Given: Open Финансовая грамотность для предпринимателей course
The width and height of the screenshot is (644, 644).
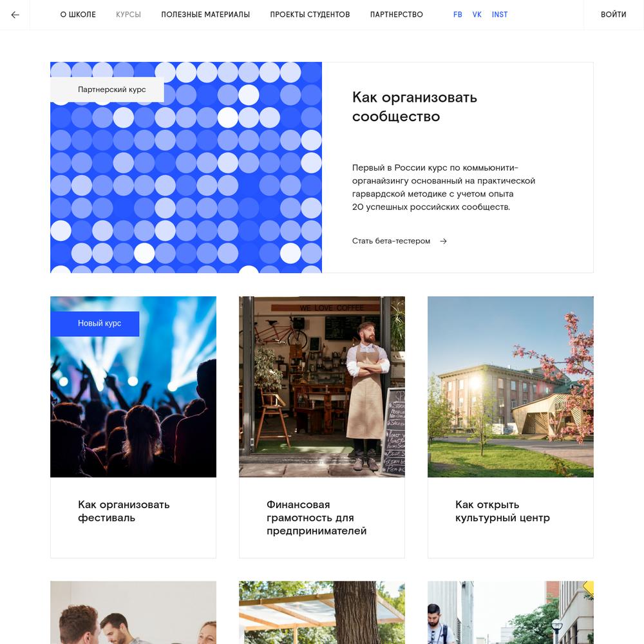Looking at the screenshot, I should point(316,518).
